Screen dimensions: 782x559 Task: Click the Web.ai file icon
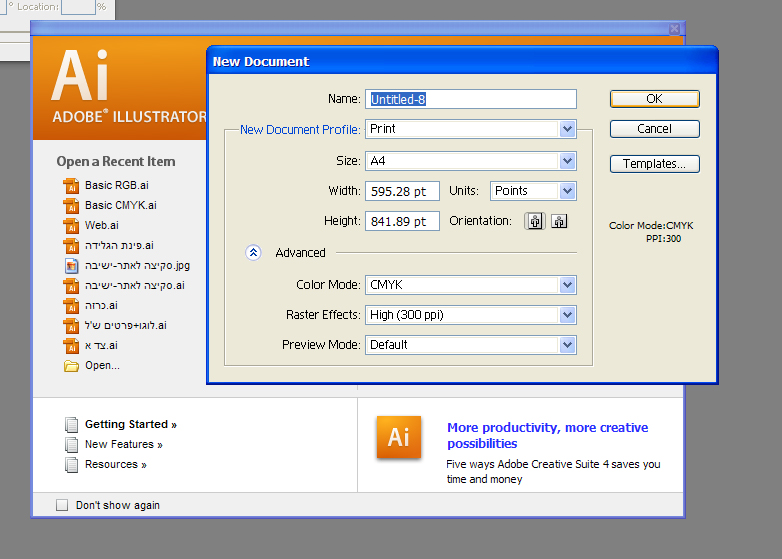[71, 225]
